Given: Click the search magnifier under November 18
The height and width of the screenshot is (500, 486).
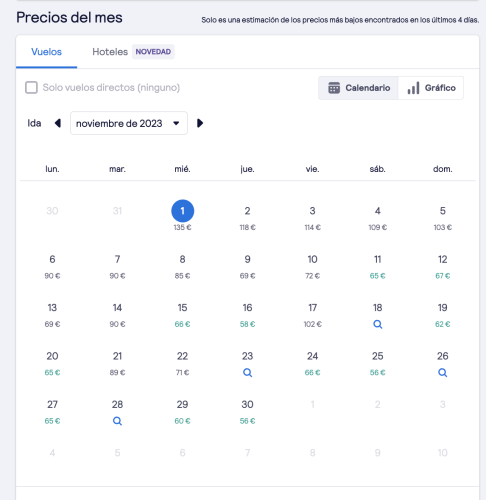Looking at the screenshot, I should (377, 324).
